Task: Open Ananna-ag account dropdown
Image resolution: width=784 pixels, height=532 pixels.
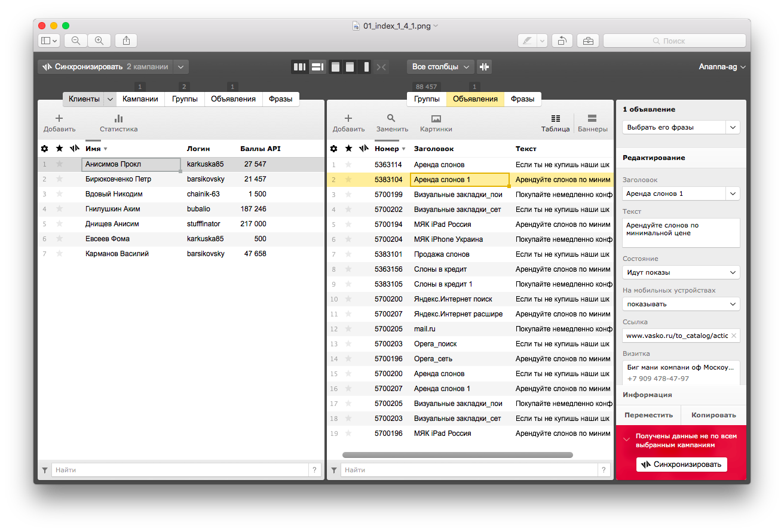Action: click(x=722, y=67)
